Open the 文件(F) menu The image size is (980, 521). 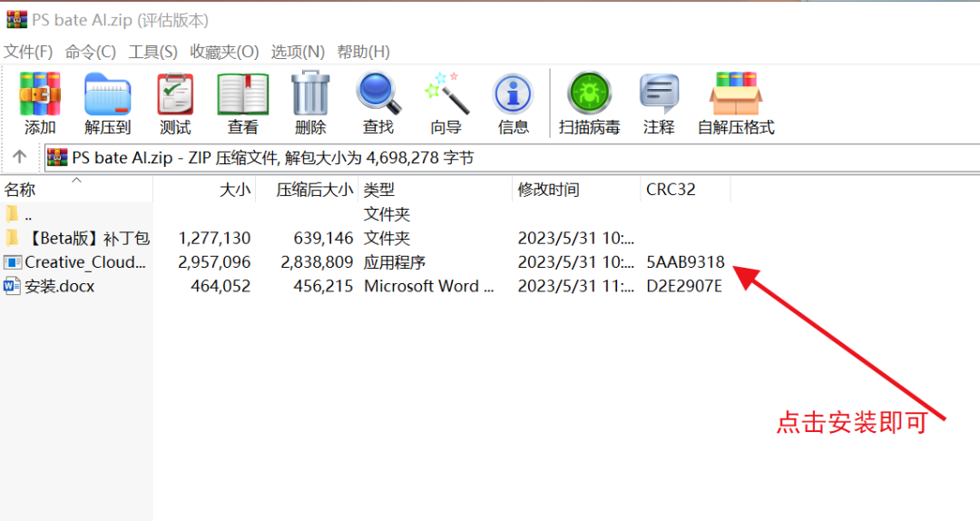tap(28, 52)
